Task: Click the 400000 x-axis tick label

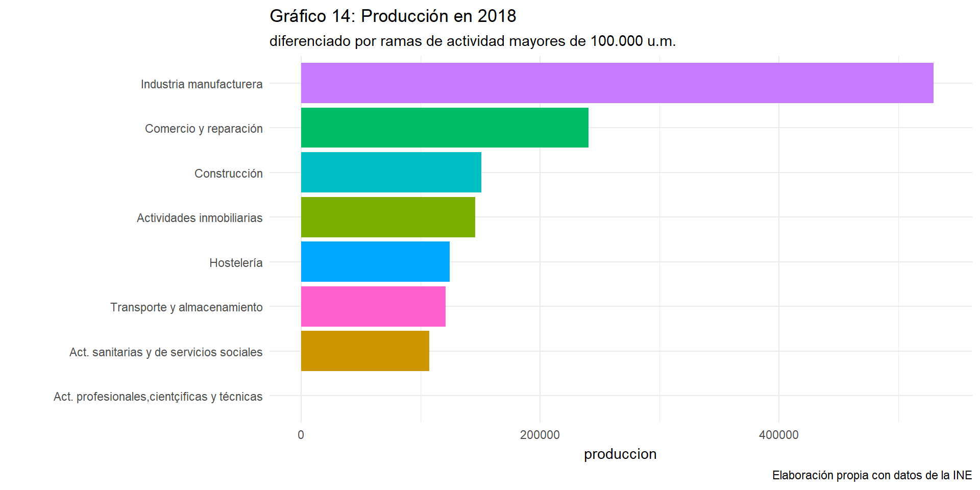Action: (778, 435)
